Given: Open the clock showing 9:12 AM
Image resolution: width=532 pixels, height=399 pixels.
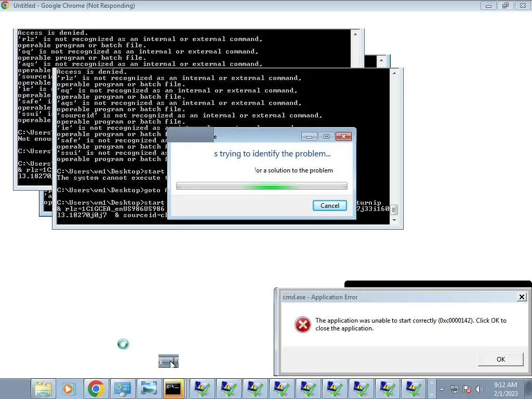Looking at the screenshot, I should [506, 389].
